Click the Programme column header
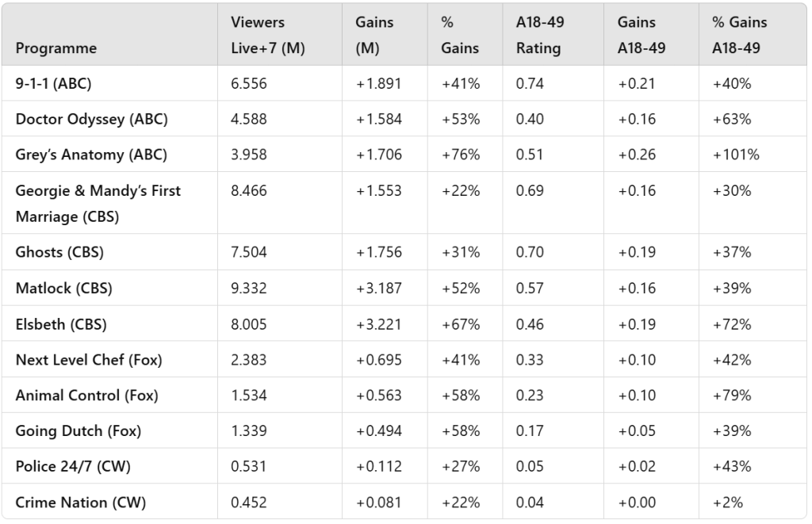 click(x=56, y=48)
